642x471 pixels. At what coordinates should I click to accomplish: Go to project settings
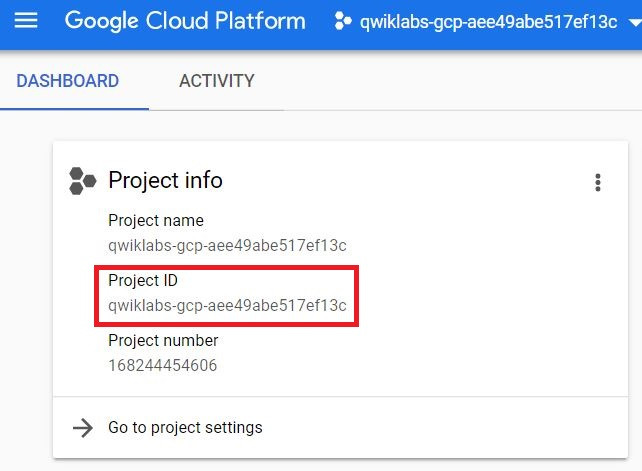pyautogui.click(x=185, y=428)
